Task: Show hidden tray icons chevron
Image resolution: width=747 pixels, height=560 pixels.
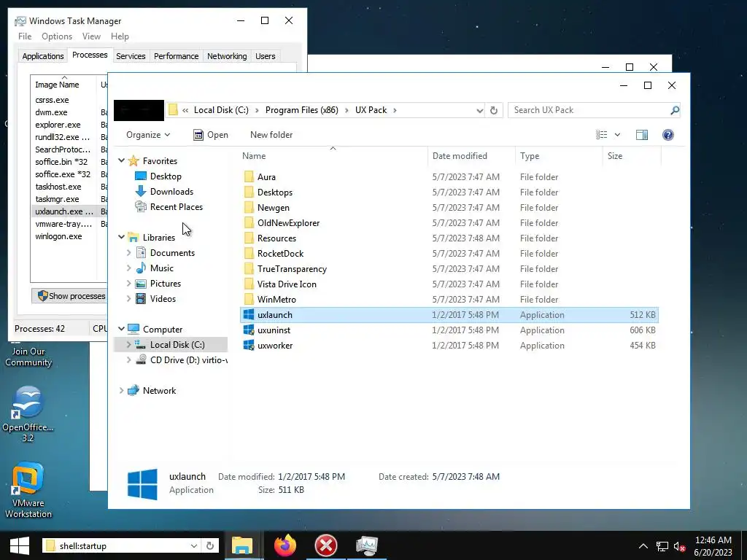Action: click(643, 545)
